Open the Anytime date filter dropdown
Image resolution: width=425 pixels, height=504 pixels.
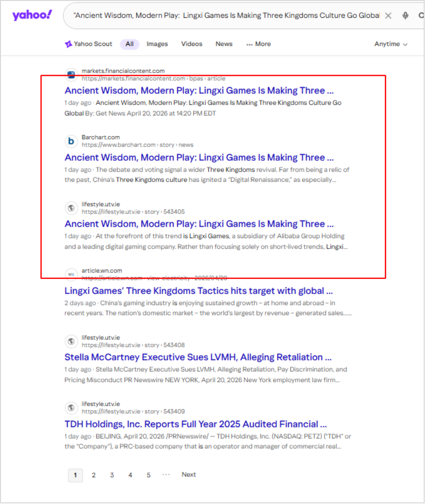[391, 44]
